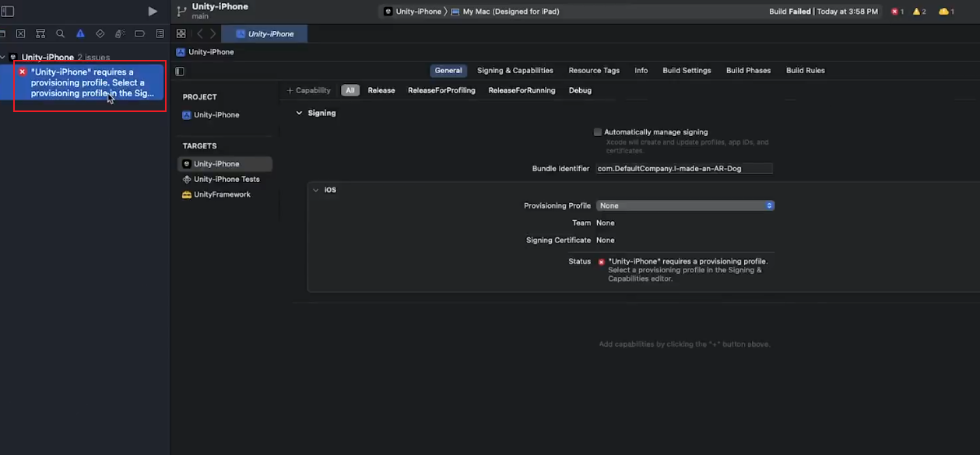Click the source control branch icon
This screenshot has height=455, width=980.
[181, 11]
